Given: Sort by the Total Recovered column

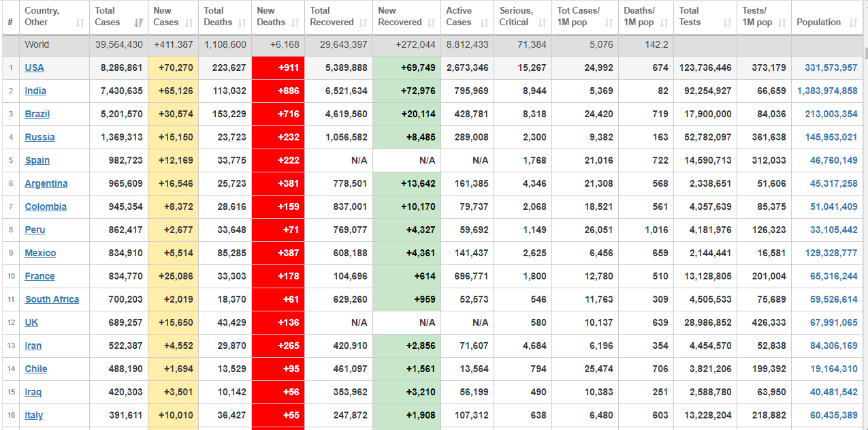Looking at the screenshot, I should click(x=339, y=16).
